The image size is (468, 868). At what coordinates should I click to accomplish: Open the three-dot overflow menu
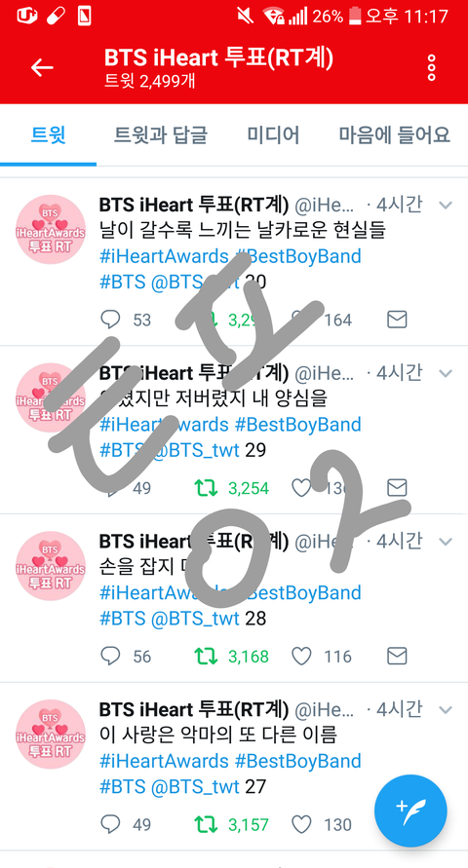tap(432, 67)
